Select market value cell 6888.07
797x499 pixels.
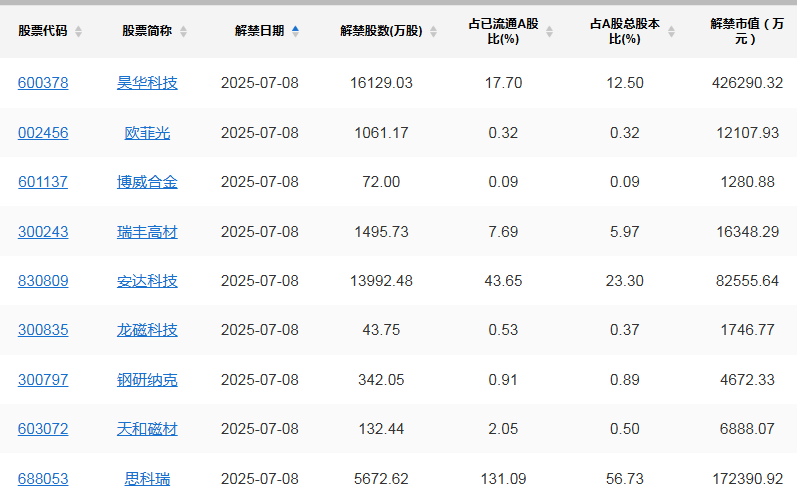pyautogui.click(x=747, y=429)
